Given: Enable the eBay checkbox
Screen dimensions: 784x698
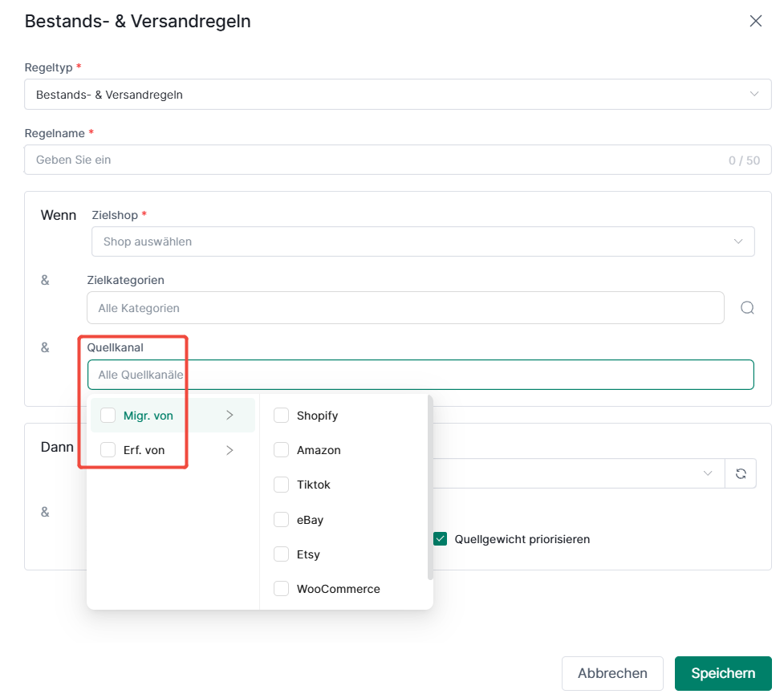Looking at the screenshot, I should pos(281,520).
